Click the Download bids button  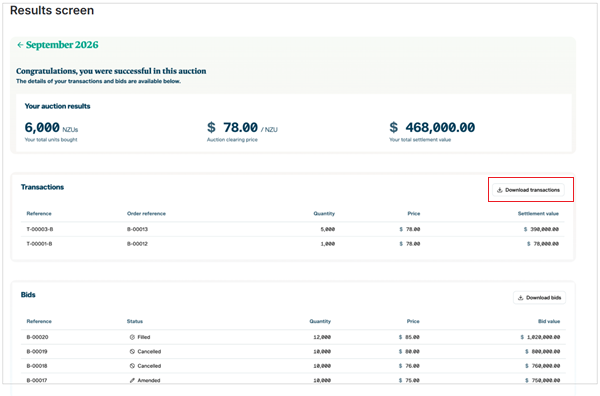pos(539,298)
